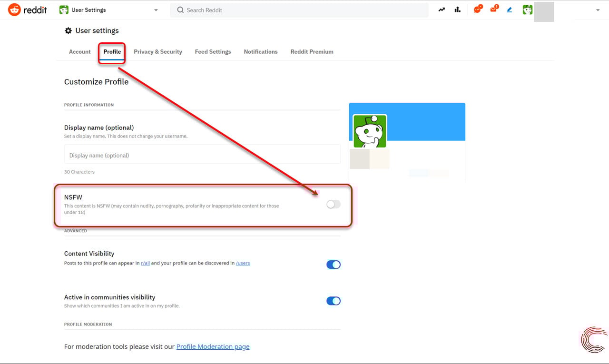609x364 pixels.
Task: Follow the /users link
Action: click(243, 263)
